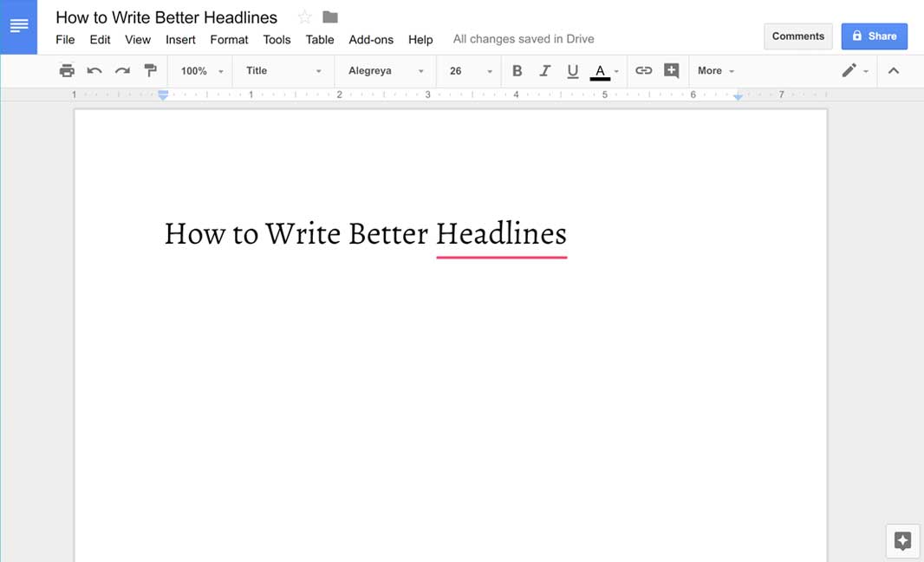Image resolution: width=924 pixels, height=562 pixels.
Task: Select the paint format tool
Action: coord(150,71)
